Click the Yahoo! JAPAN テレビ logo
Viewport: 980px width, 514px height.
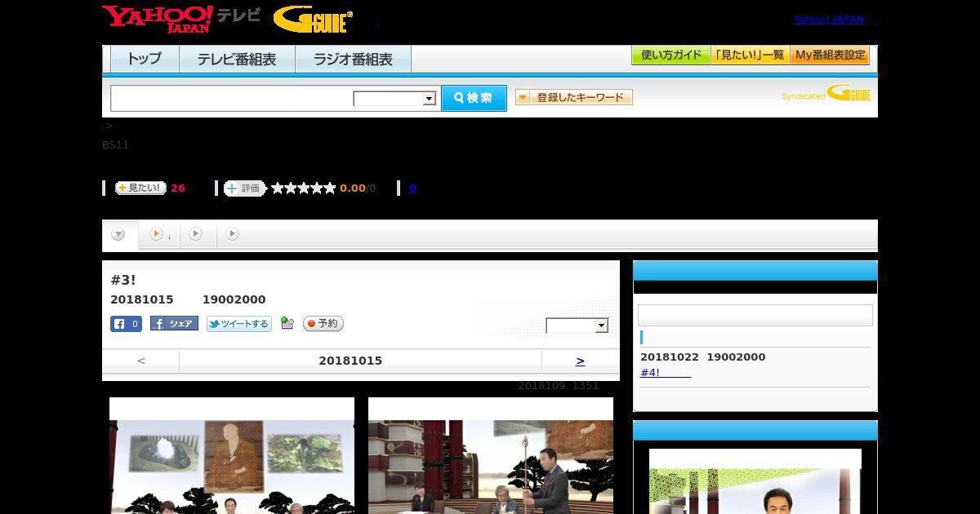click(x=181, y=19)
